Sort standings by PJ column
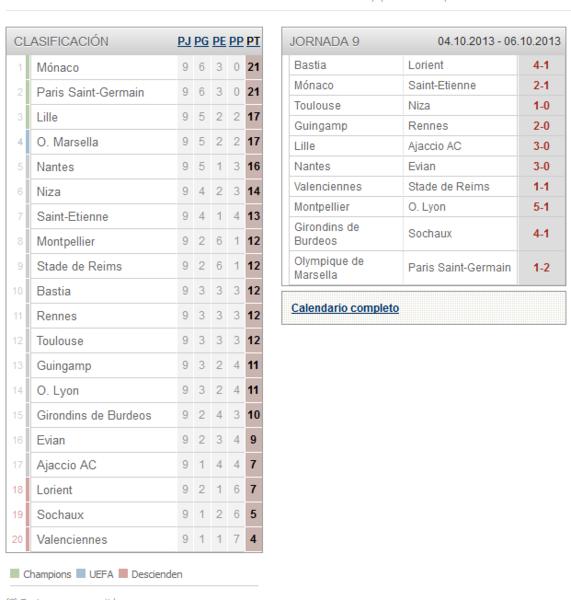Screen dimensions: 571x600 184,41
